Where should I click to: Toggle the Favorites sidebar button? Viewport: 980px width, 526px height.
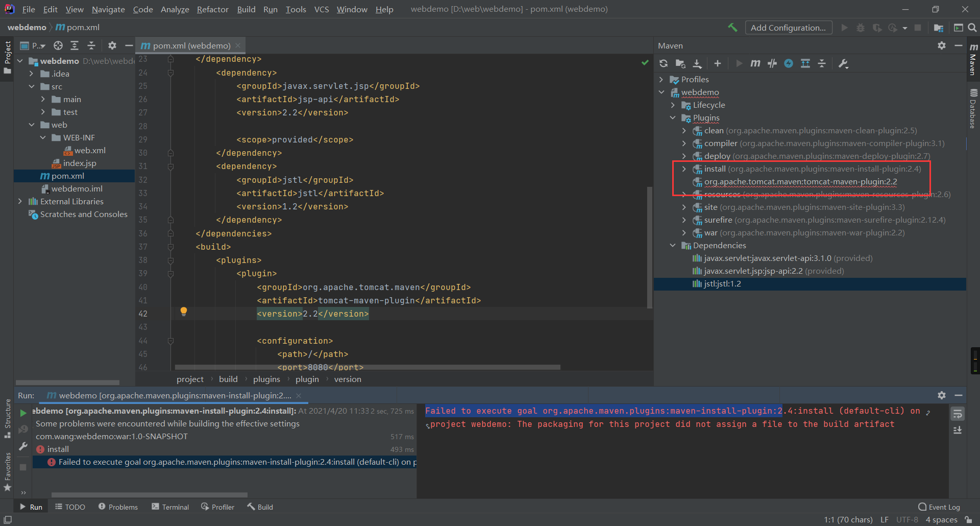coord(7,472)
